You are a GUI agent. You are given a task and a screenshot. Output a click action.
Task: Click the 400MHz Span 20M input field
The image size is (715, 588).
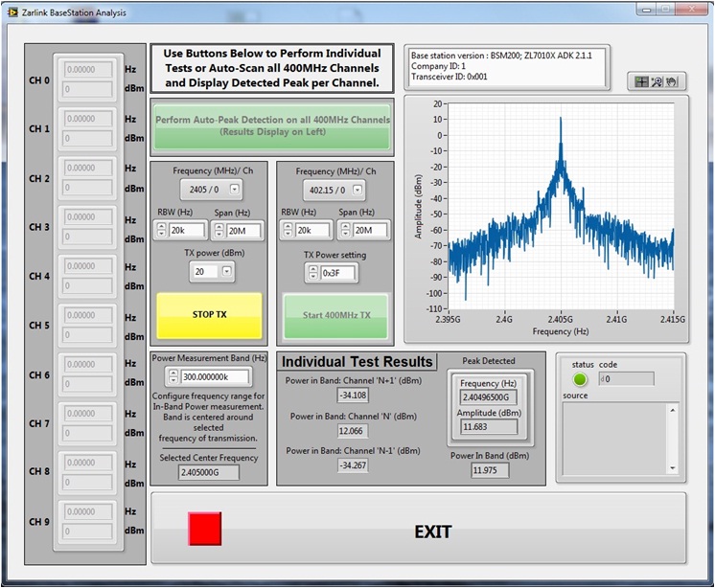[x=370, y=231]
